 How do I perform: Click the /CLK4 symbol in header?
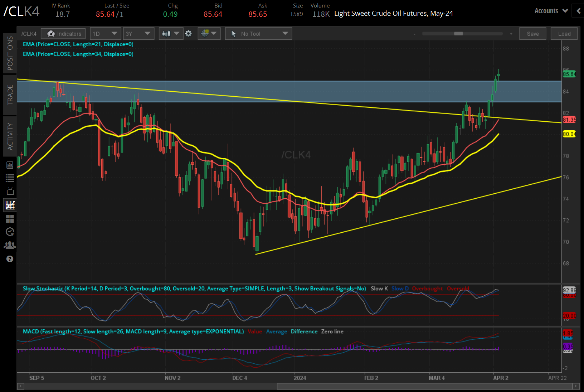21,11
